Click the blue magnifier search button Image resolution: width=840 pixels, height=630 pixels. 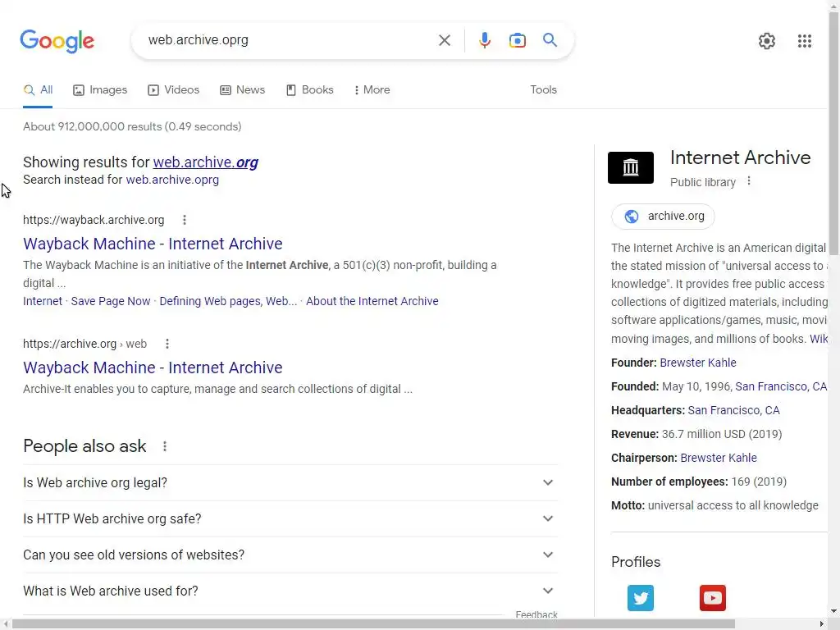[550, 40]
